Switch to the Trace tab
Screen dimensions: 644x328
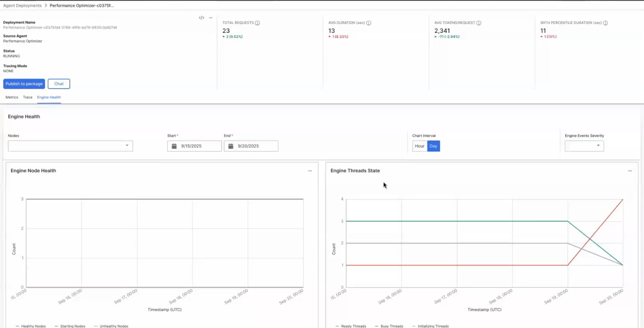27,97
